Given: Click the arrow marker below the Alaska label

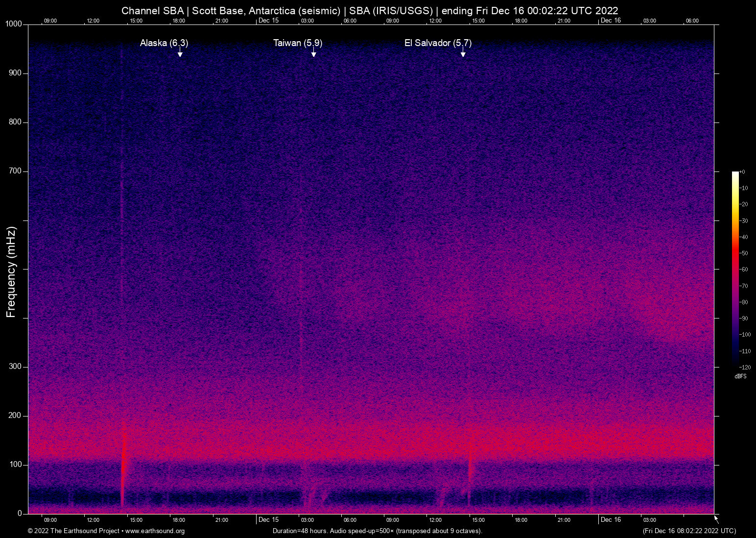Looking at the screenshot, I should coord(180,53).
